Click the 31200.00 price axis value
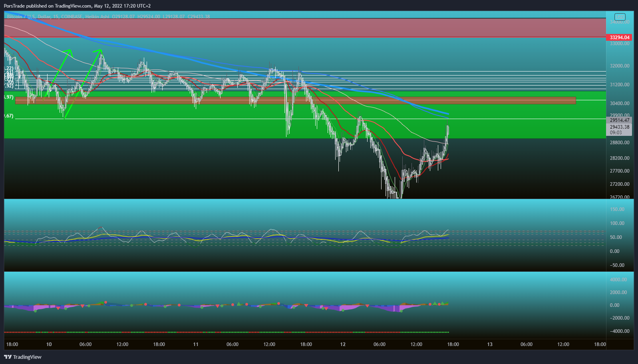638x364 pixels. point(620,85)
